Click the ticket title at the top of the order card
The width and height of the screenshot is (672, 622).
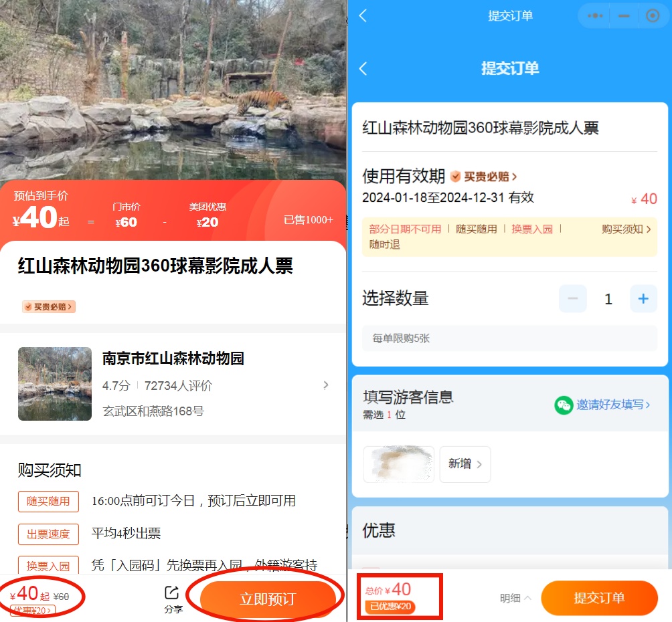[x=481, y=128]
